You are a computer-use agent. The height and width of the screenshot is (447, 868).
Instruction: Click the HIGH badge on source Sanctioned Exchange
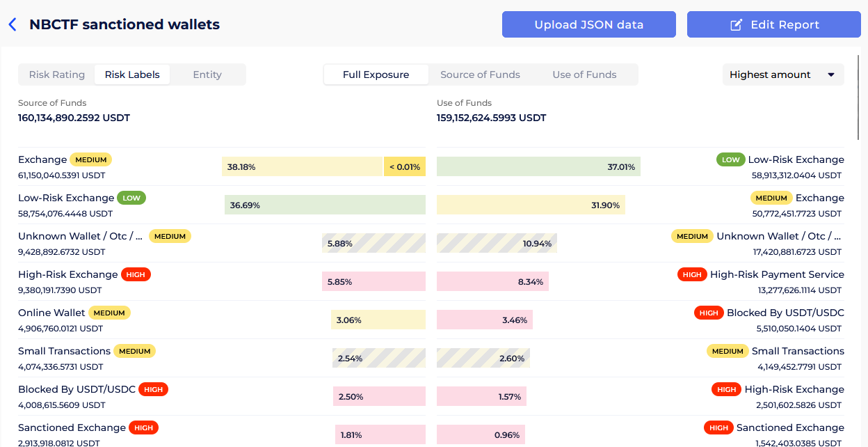click(143, 428)
